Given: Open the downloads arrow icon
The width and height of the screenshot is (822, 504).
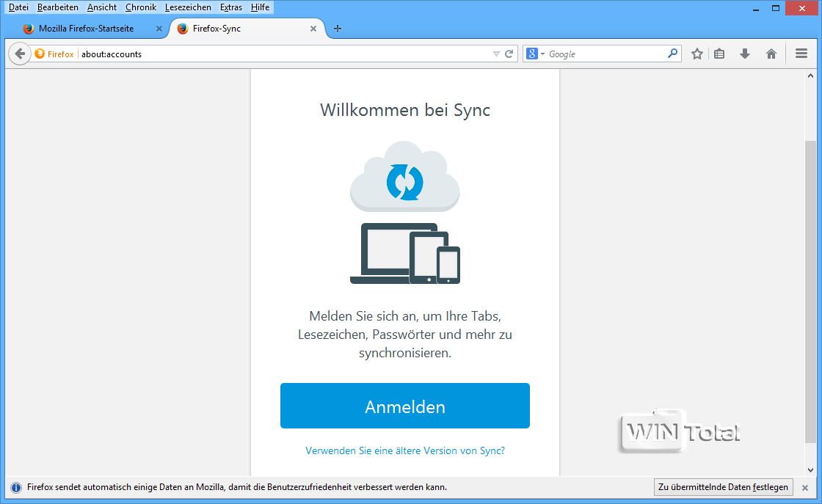Looking at the screenshot, I should pyautogui.click(x=745, y=54).
